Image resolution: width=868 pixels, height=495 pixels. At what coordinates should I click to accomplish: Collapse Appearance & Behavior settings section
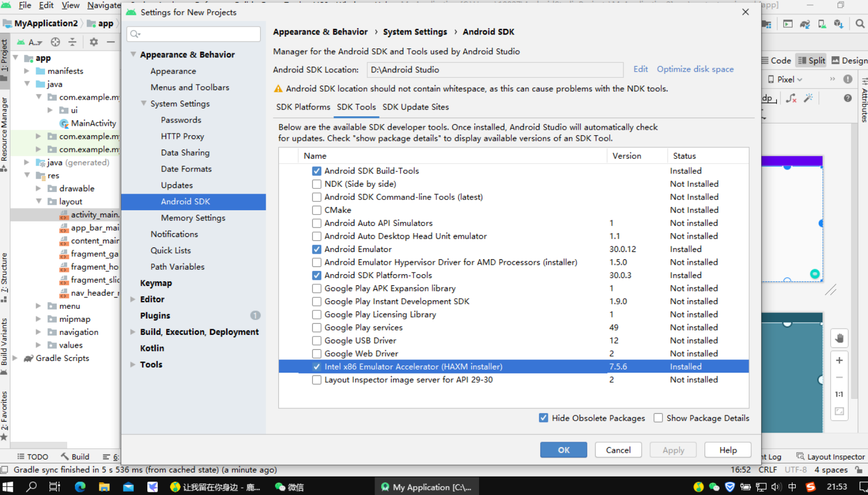[133, 55]
